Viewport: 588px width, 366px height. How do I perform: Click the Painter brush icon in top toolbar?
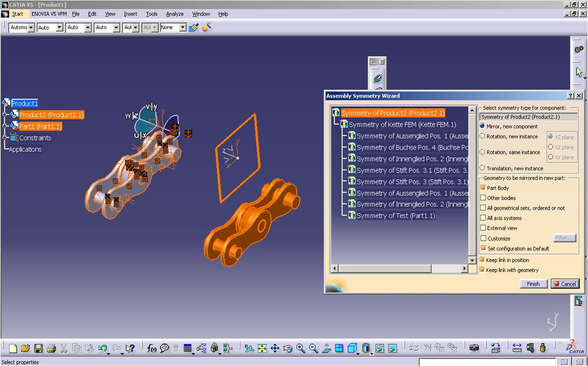(x=194, y=27)
